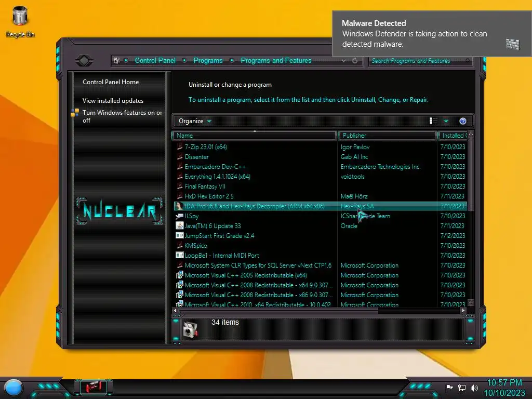This screenshot has width=532, height=399.
Task: Click the Java(TM) 6 Update 33 icon
Action: click(179, 225)
